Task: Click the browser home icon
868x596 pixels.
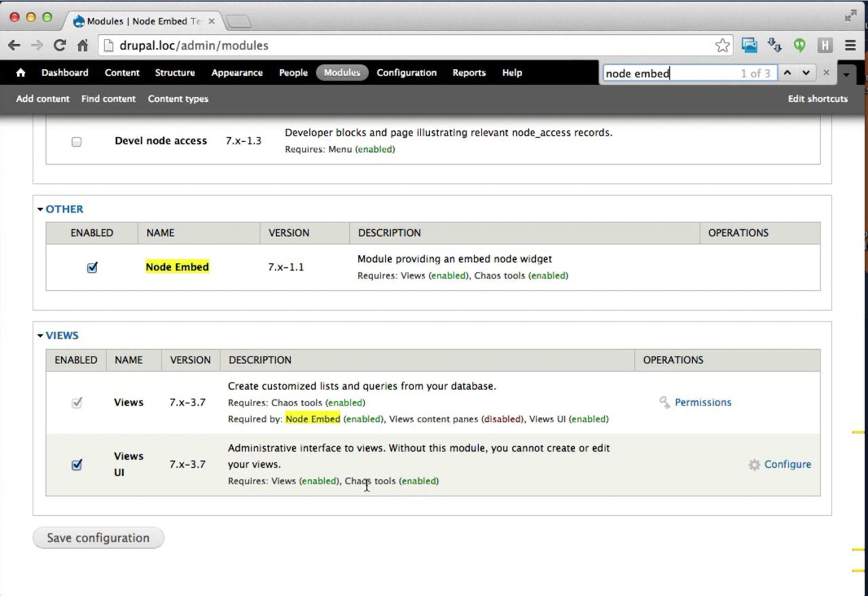Action: [x=82, y=46]
